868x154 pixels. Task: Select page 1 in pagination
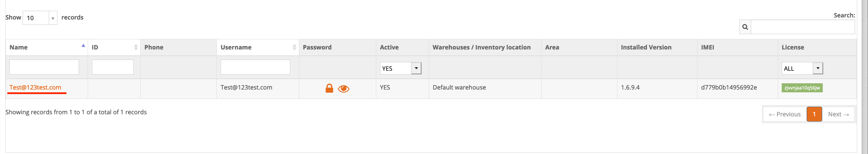(x=814, y=114)
